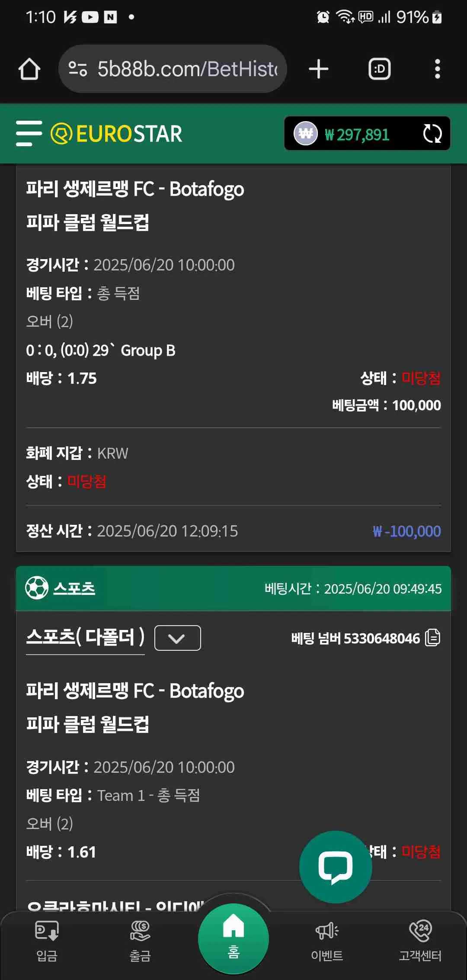Tap the won currency coin icon
Image resolution: width=467 pixels, height=980 pixels.
pos(306,134)
